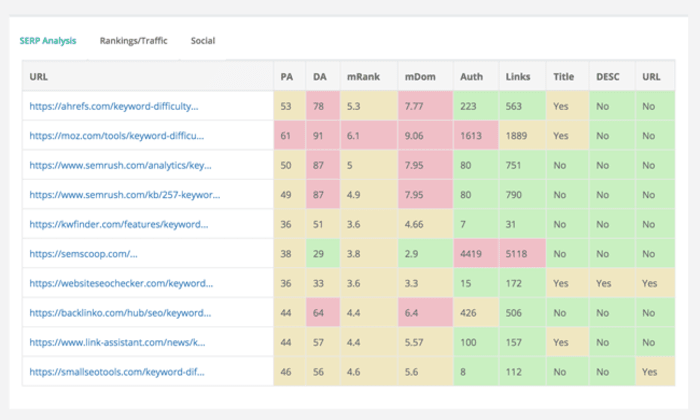Screen dimensions: 700x420
Task: Open the Rankings/Traffic tab
Action: pyautogui.click(x=133, y=41)
